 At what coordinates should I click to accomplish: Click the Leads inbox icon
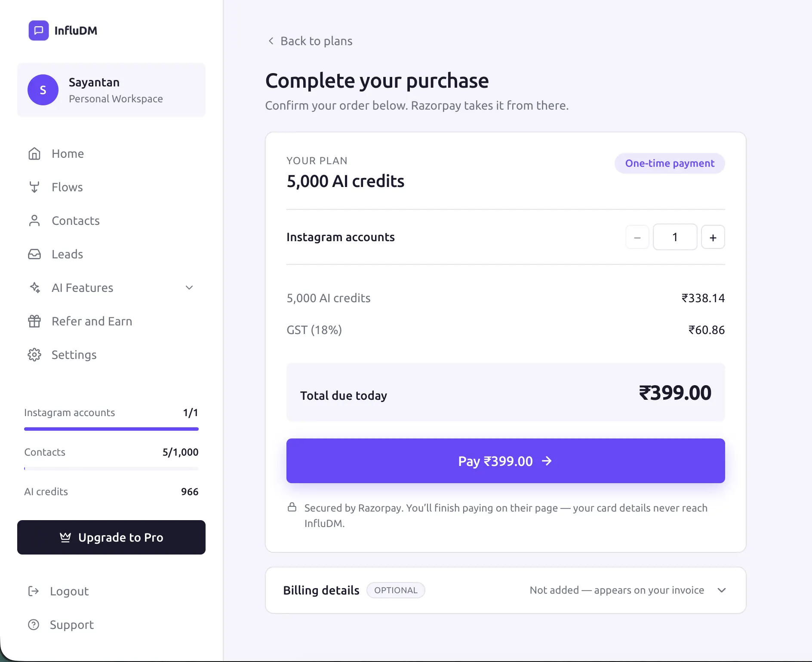34,254
